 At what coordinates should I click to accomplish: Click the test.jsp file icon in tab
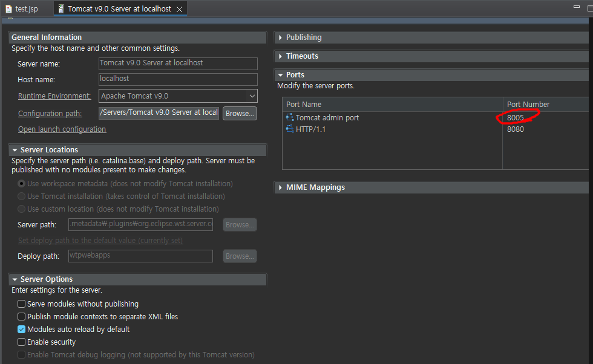(x=8, y=8)
